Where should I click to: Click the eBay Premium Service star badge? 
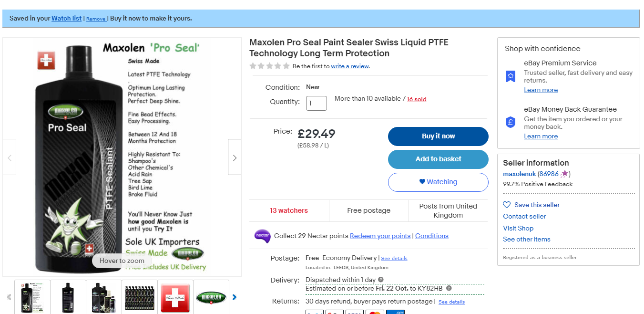click(511, 76)
